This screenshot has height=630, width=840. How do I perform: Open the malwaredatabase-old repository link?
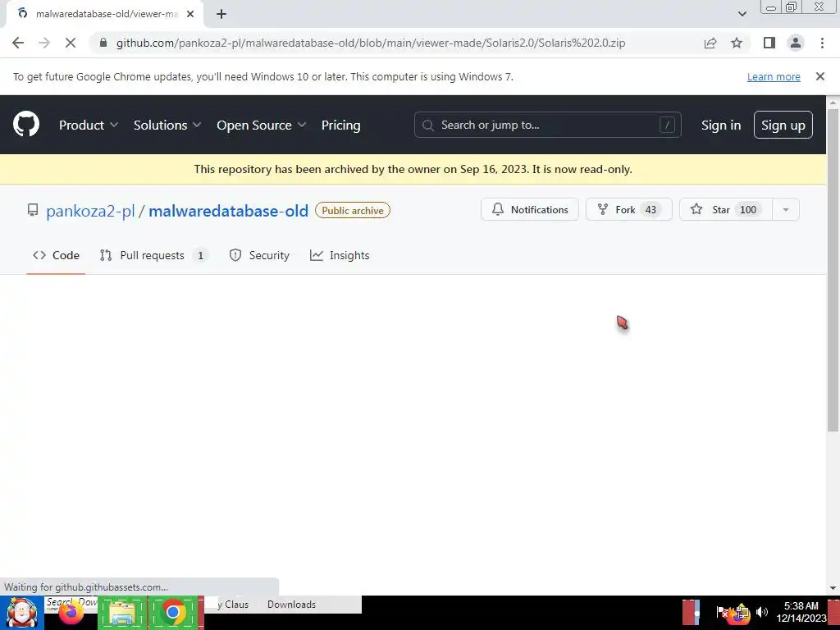tap(228, 211)
